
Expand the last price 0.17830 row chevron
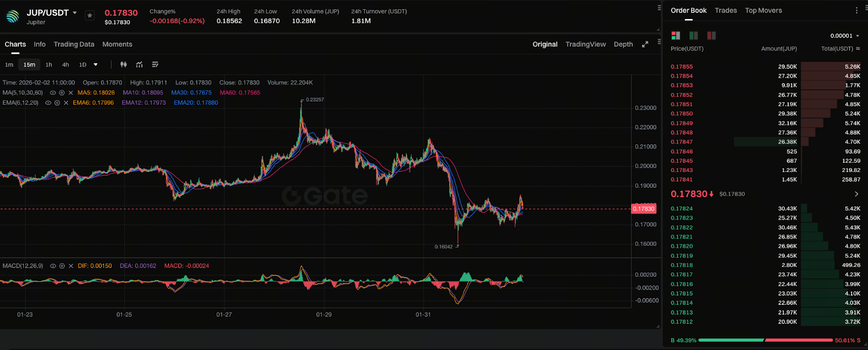(857, 194)
